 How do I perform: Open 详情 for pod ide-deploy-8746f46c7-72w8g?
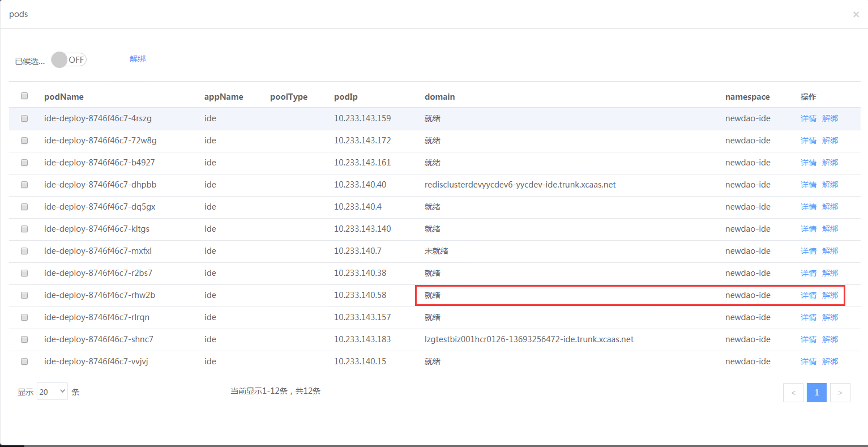tap(808, 141)
